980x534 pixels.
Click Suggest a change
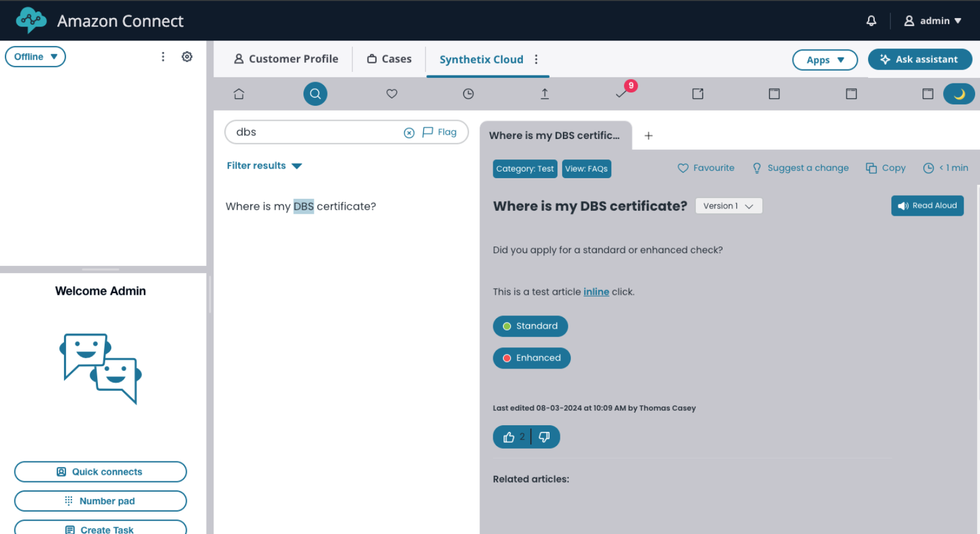point(800,168)
